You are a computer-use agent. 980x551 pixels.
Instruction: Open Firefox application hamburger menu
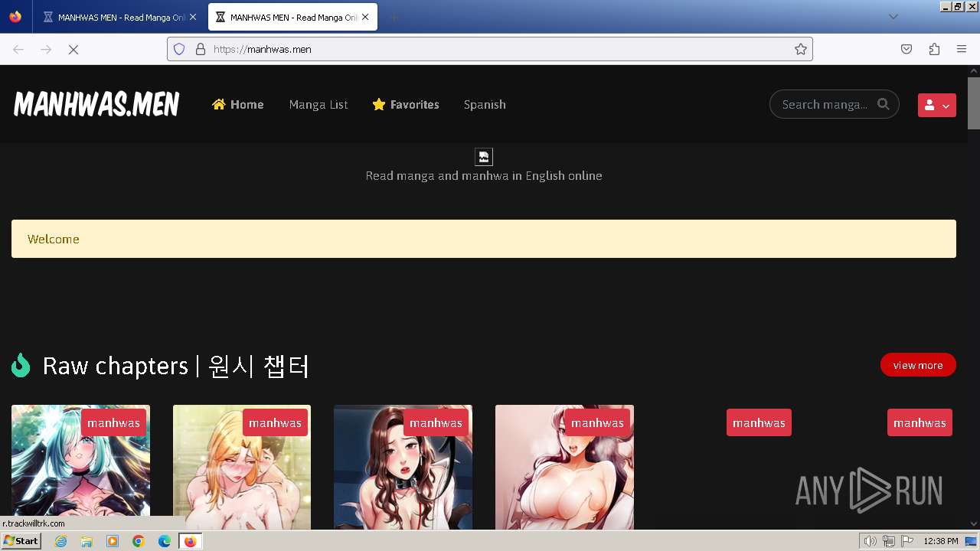[x=962, y=49]
